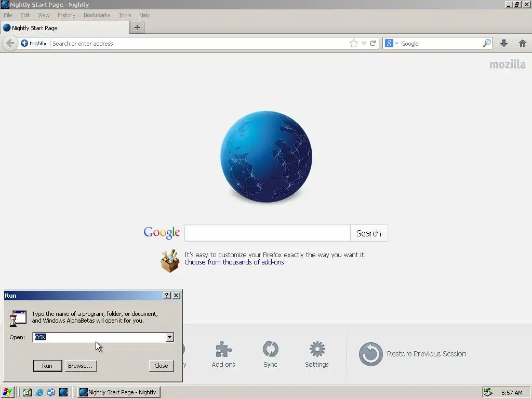532x399 pixels.
Task: Click the Open text field in Run
Action: coord(99,337)
